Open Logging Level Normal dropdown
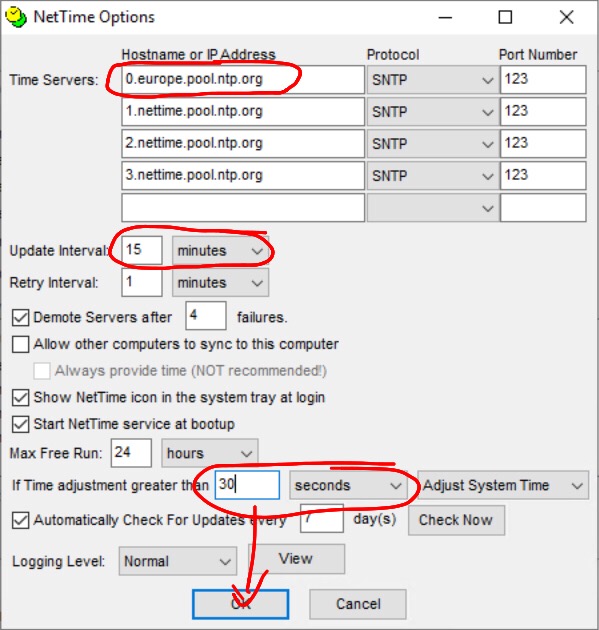Image resolution: width=599 pixels, height=630 pixels. tap(178, 561)
